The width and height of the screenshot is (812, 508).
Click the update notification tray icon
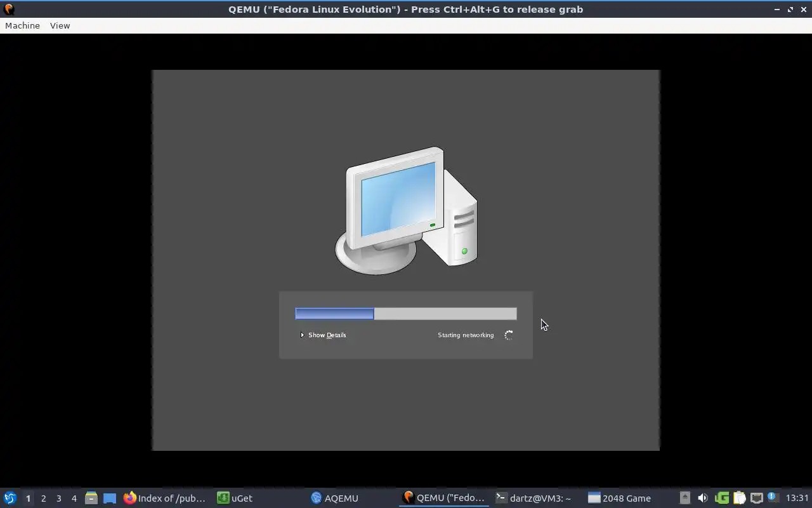(x=773, y=497)
